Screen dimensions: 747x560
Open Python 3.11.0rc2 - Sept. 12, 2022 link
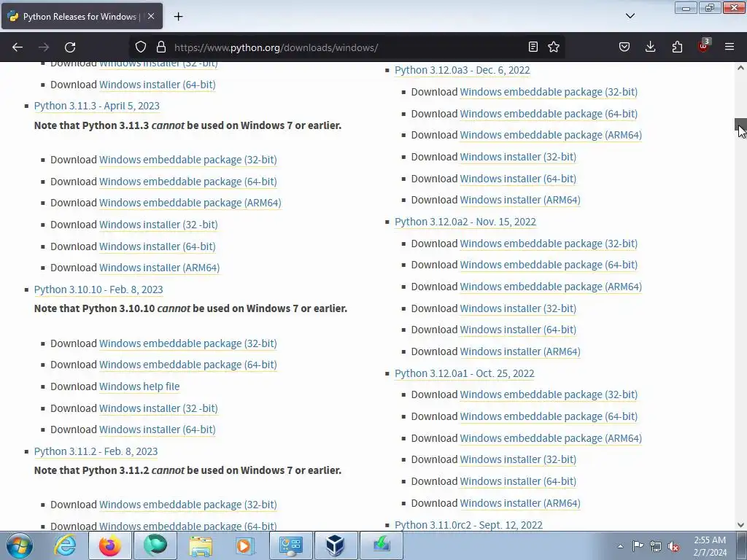point(469,525)
